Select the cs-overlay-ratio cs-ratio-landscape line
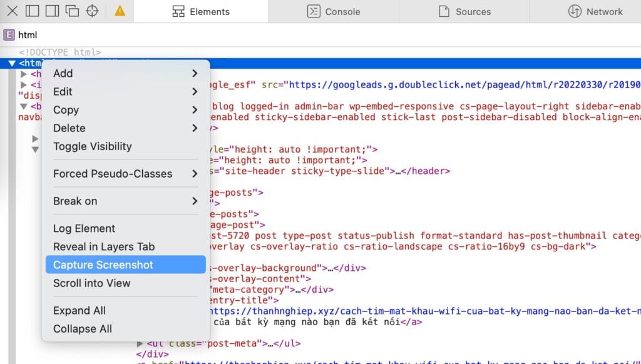Viewport: 641px width, 364px height. (403, 247)
